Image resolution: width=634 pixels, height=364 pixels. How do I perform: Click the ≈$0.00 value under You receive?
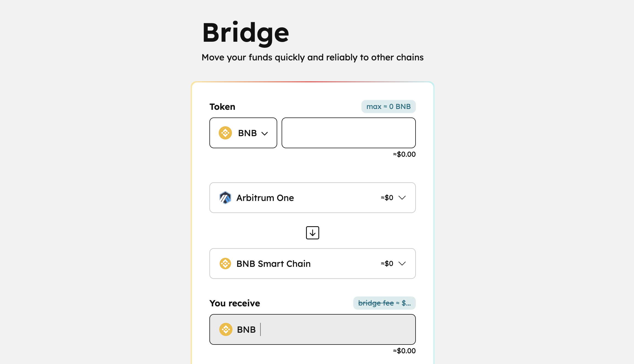click(404, 351)
